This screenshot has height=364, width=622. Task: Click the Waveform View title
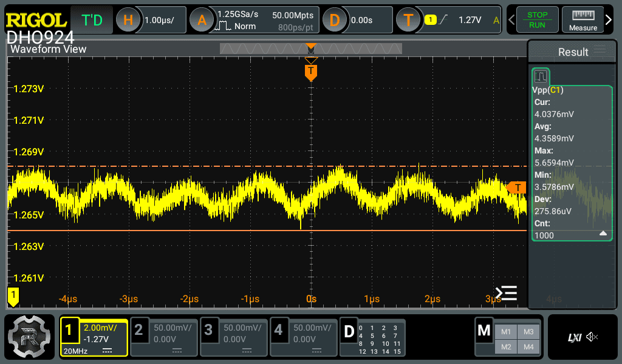pos(48,49)
